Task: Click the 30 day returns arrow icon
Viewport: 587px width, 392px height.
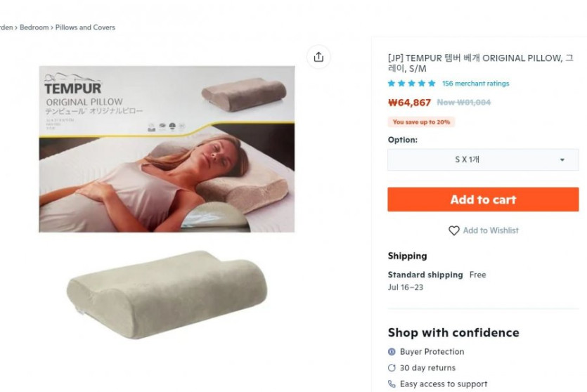Action: pyautogui.click(x=392, y=367)
